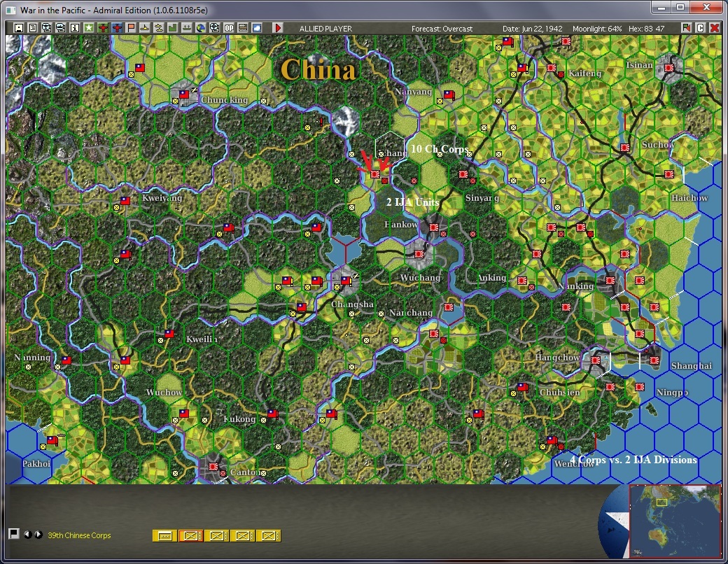Viewport: 728px width, 564px height.
Task: Click Japanese unit marker at Tsinan
Action: 669,68
